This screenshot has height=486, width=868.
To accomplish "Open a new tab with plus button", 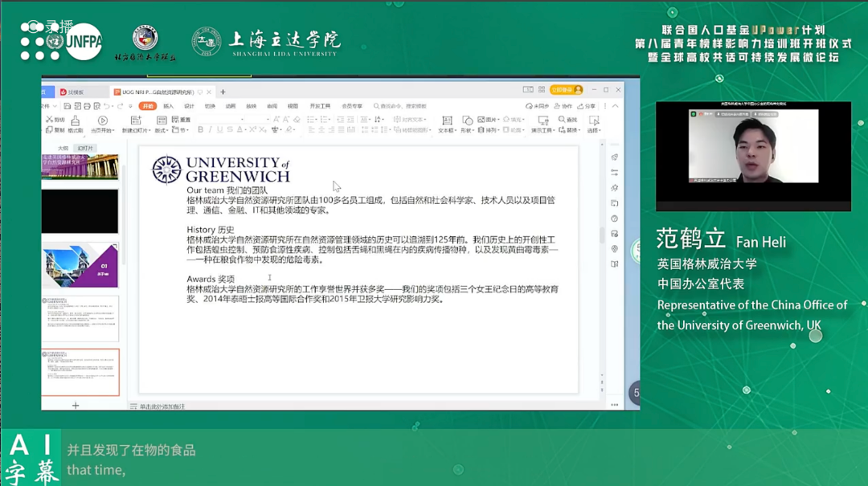I will (x=223, y=92).
